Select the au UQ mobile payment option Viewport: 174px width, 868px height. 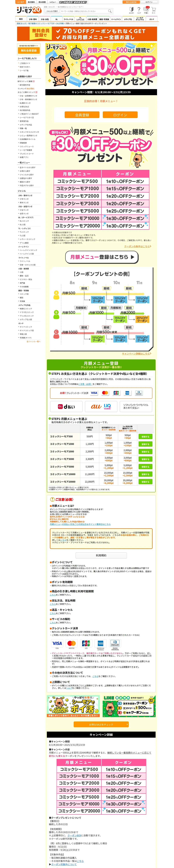(101, 406)
